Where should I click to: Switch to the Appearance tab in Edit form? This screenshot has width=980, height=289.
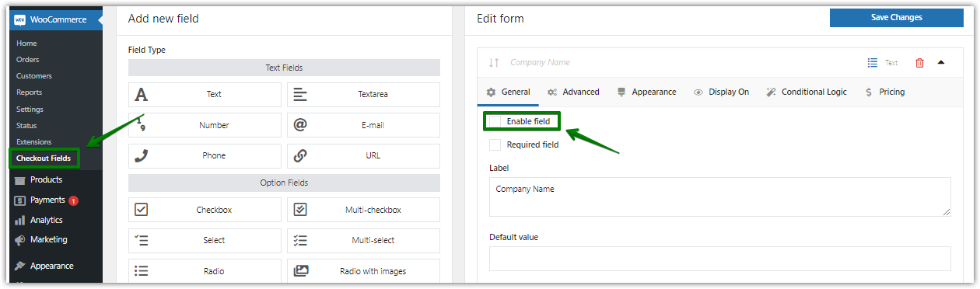646,92
